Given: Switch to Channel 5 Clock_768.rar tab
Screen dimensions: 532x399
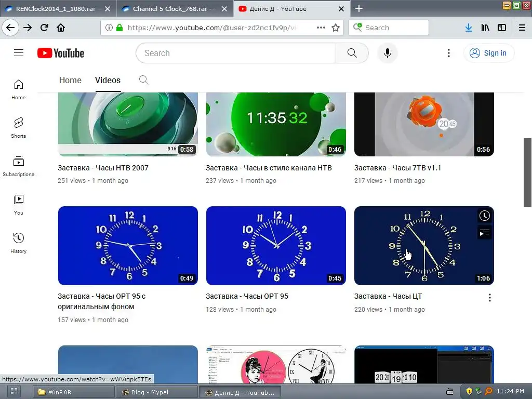Looking at the screenshot, I should point(175,9).
